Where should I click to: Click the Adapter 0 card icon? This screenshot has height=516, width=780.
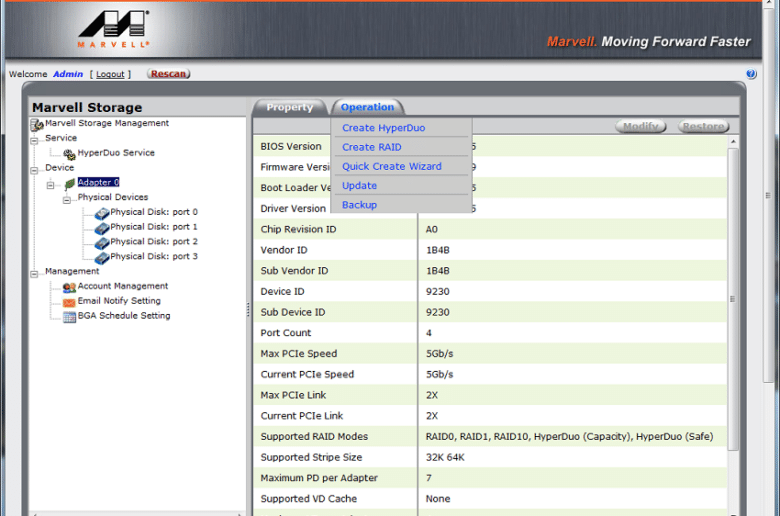[x=70, y=184]
